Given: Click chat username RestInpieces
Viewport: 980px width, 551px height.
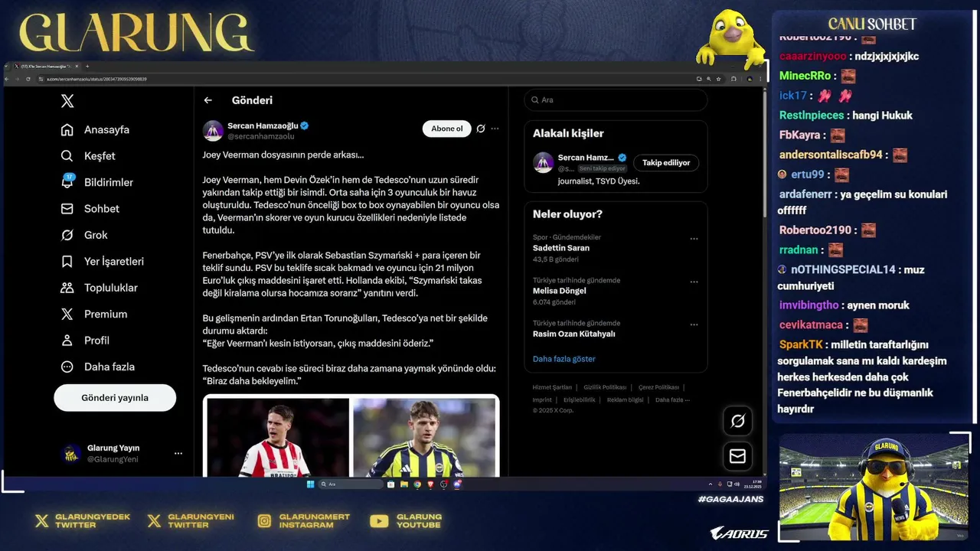Looking at the screenshot, I should tap(812, 115).
